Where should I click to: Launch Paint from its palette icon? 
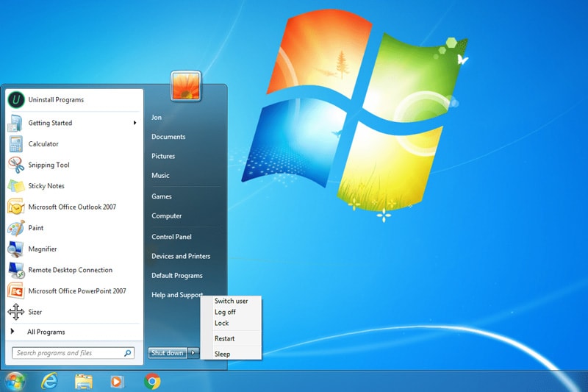tap(15, 228)
